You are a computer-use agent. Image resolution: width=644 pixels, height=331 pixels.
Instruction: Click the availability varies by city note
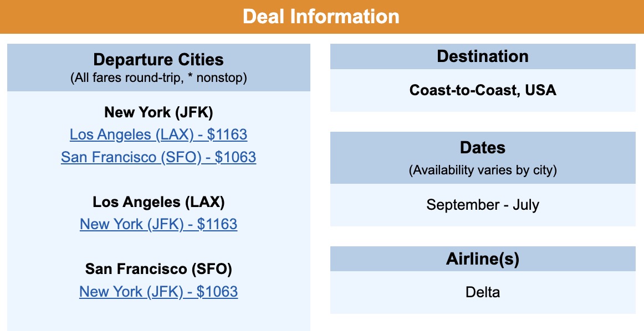coord(483,170)
